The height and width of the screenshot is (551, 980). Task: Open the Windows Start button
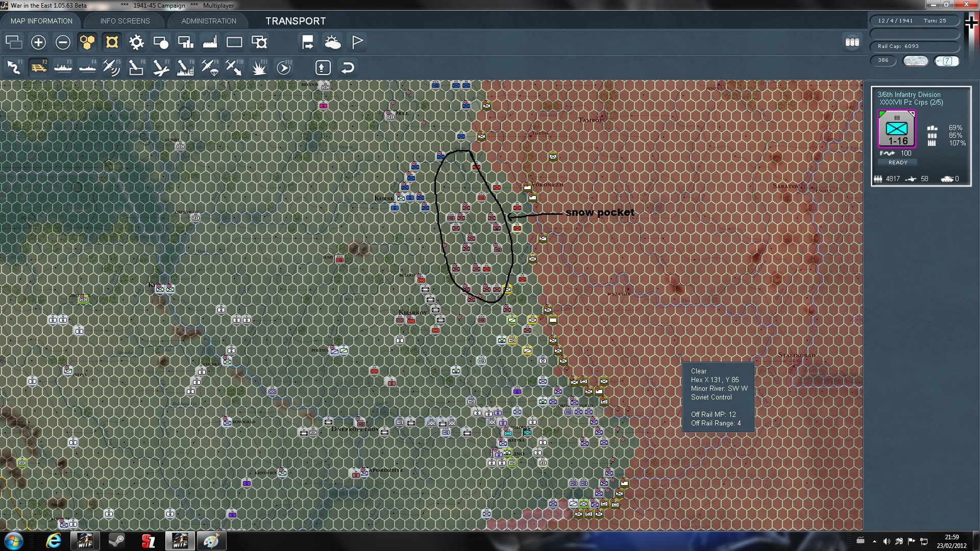click(x=13, y=541)
